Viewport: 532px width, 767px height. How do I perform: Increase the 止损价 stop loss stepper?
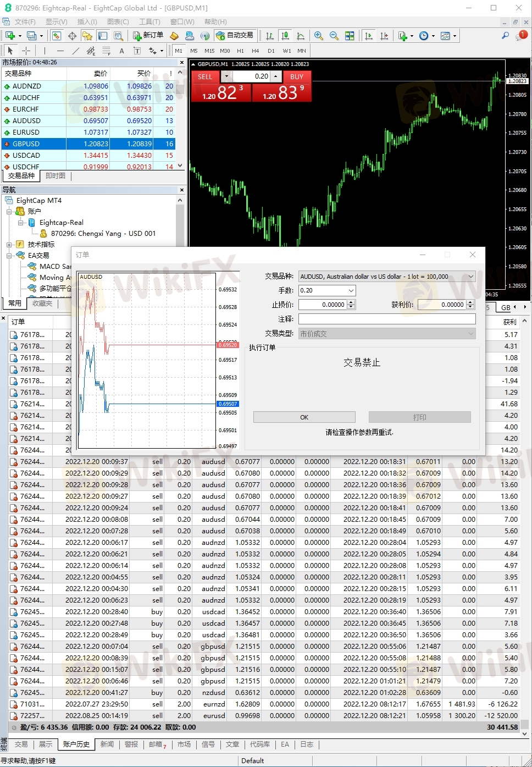[351, 302]
